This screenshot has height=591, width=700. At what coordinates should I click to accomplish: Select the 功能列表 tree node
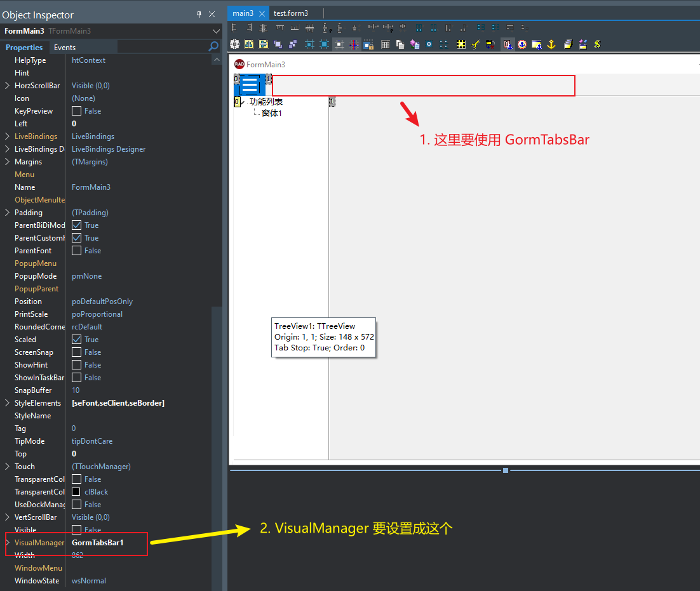click(x=266, y=102)
